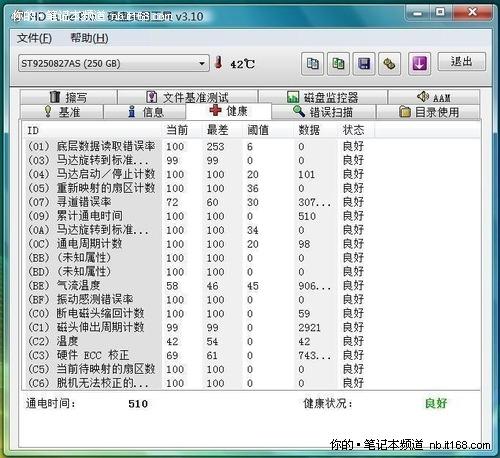Open the 文件基准测试 tab
500x458 pixels.
pyautogui.click(x=188, y=97)
